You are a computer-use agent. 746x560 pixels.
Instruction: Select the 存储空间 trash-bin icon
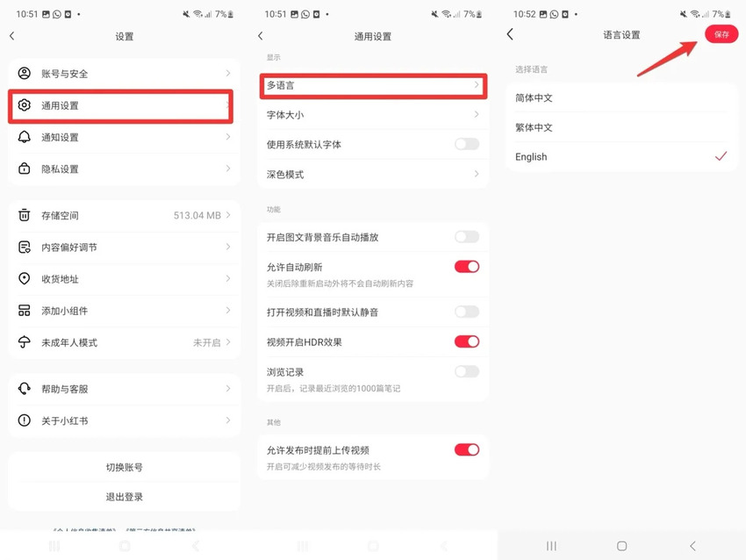click(22, 215)
